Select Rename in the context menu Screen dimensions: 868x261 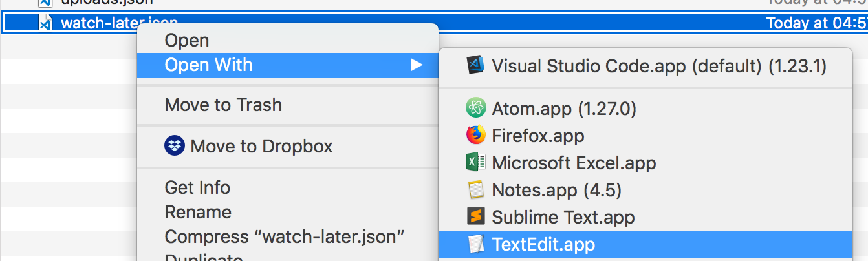(x=288, y=212)
